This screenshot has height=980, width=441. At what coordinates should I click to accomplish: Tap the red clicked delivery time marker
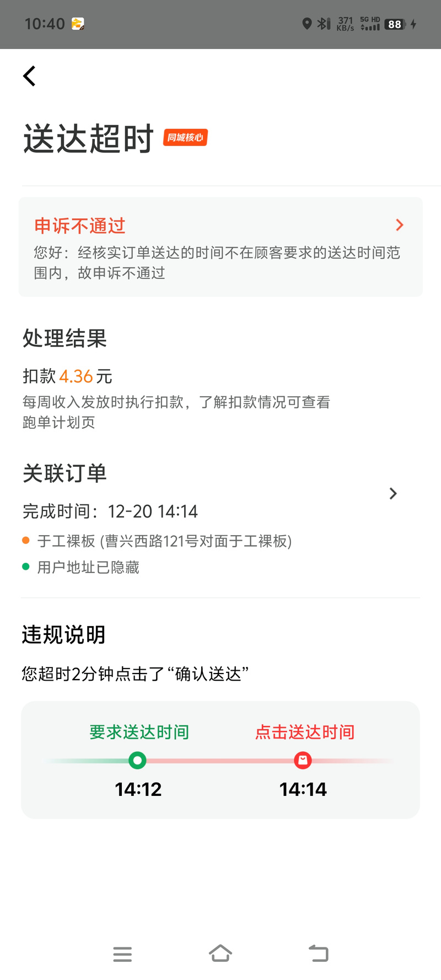point(303,761)
